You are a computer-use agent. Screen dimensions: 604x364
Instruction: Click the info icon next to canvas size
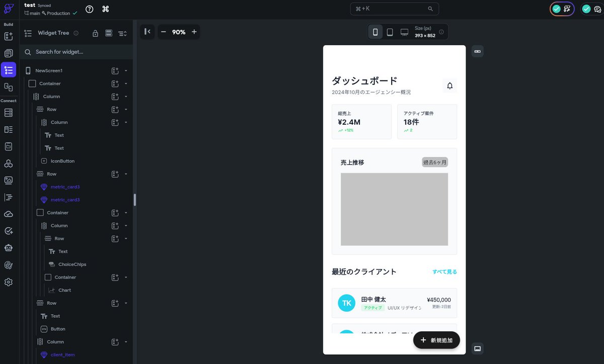[441, 32]
